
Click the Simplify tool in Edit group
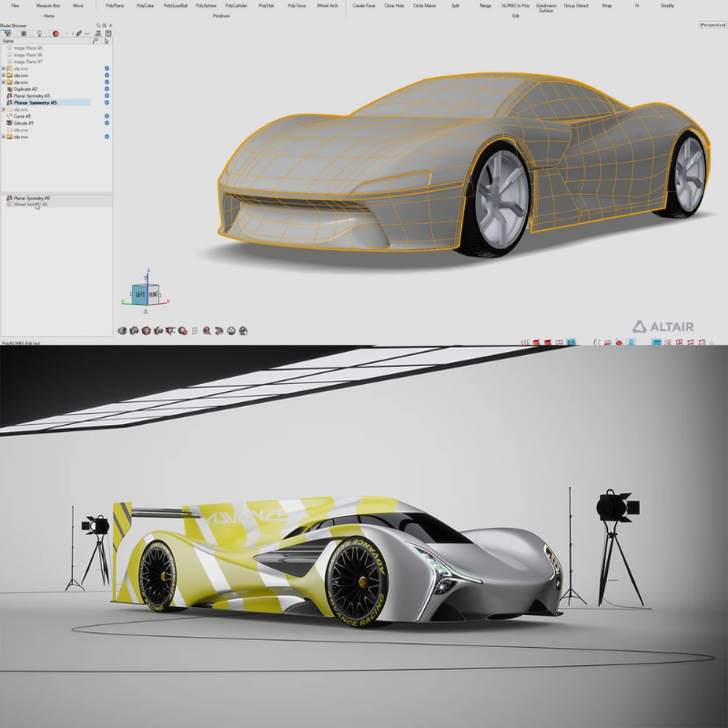pos(667,5)
